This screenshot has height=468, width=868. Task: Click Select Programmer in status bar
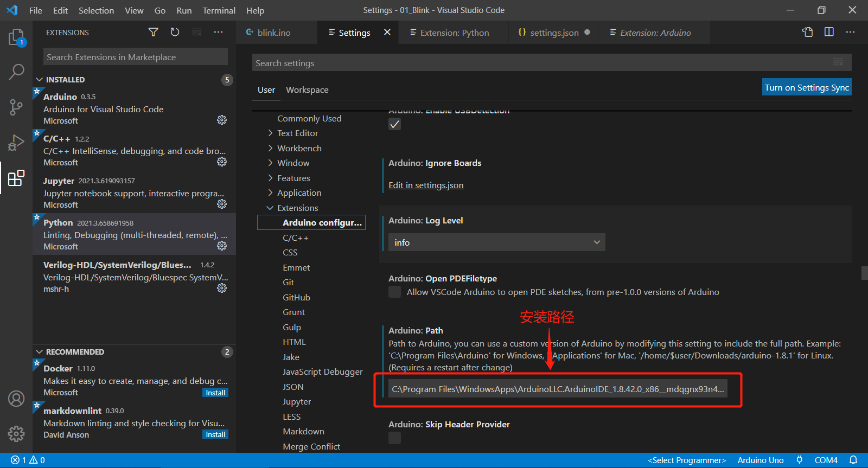pos(687,460)
